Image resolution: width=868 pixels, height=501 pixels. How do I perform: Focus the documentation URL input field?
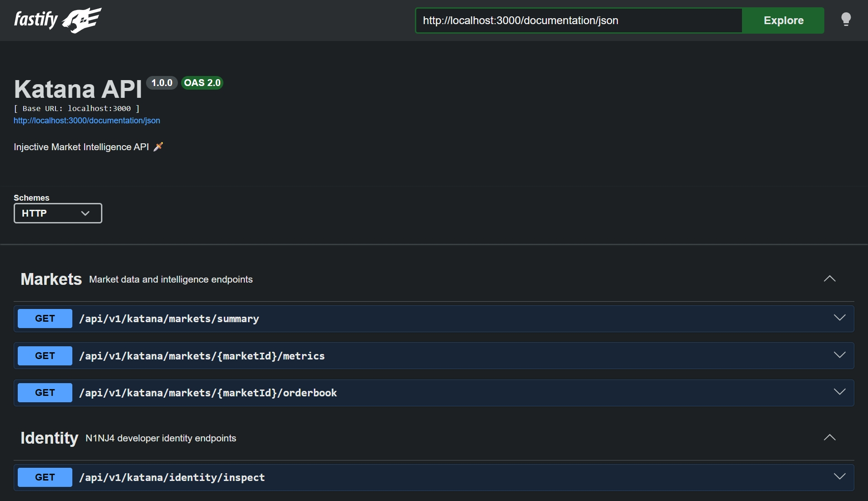(579, 20)
